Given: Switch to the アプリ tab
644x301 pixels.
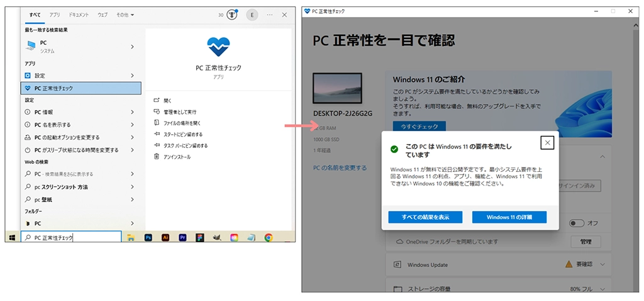Looking at the screenshot, I should 55,15.
